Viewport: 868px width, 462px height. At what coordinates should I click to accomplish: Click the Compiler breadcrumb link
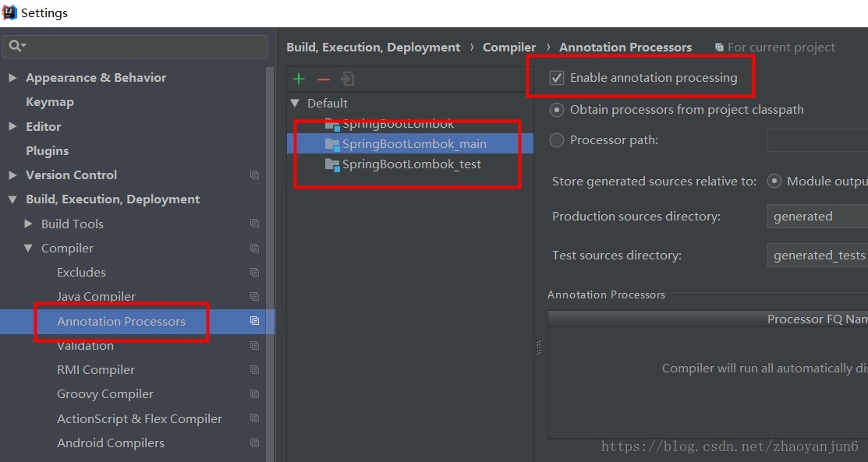click(x=509, y=48)
